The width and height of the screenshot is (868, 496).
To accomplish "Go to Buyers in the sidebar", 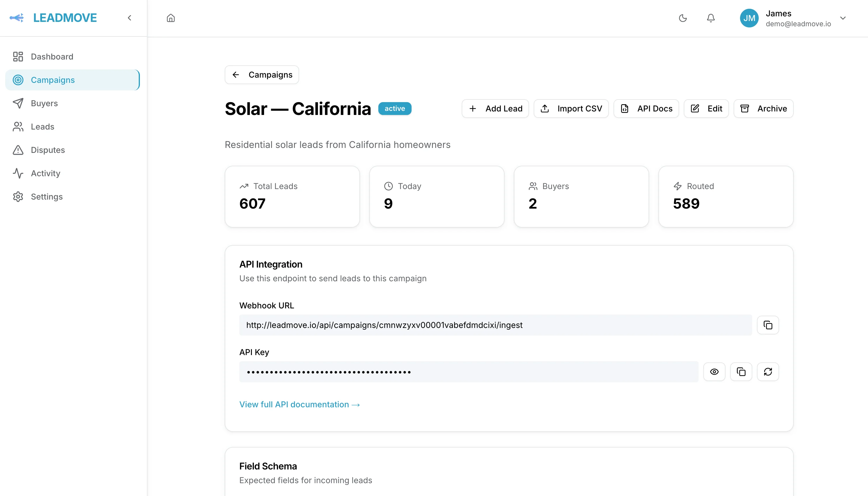I will (73, 103).
